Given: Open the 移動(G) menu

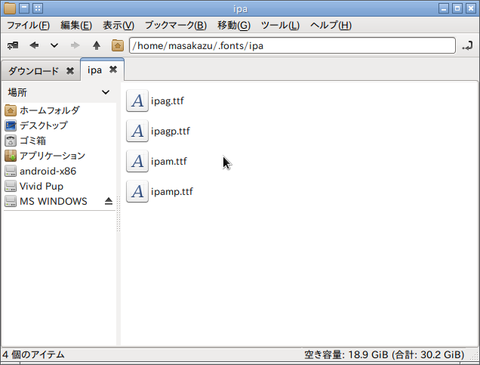Looking at the screenshot, I should 234,25.
